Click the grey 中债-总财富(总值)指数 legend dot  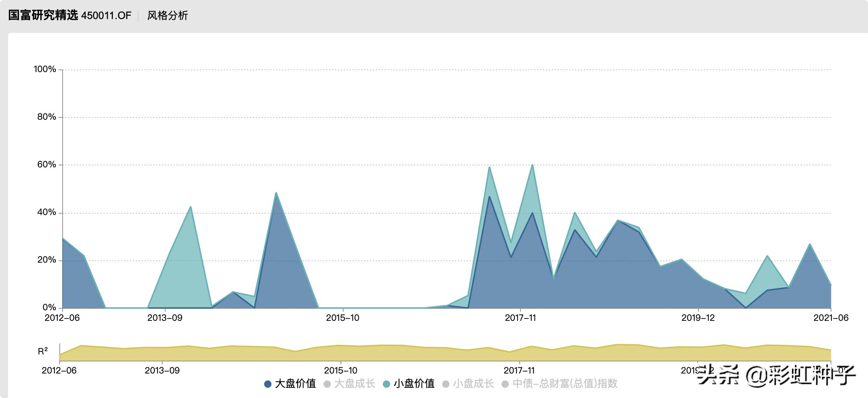point(505,384)
